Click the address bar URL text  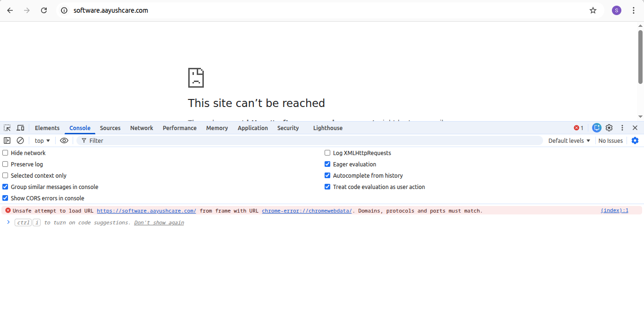111,10
